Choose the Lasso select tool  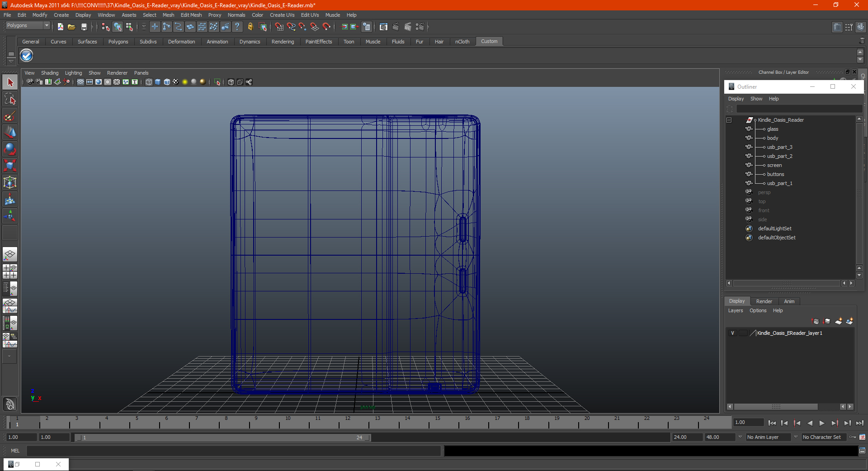(x=10, y=99)
